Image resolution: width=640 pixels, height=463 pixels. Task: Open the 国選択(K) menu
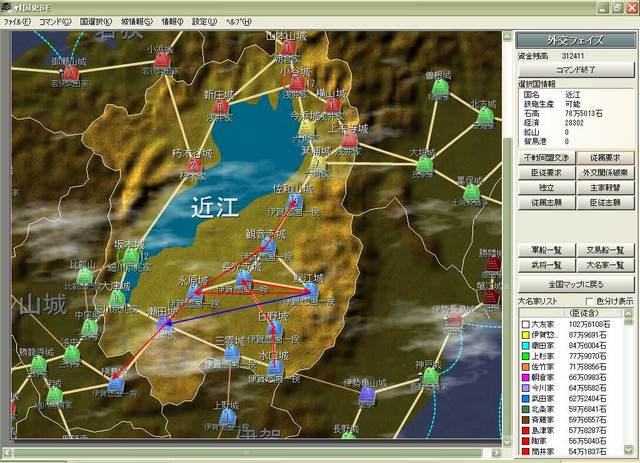pyautogui.click(x=96, y=22)
